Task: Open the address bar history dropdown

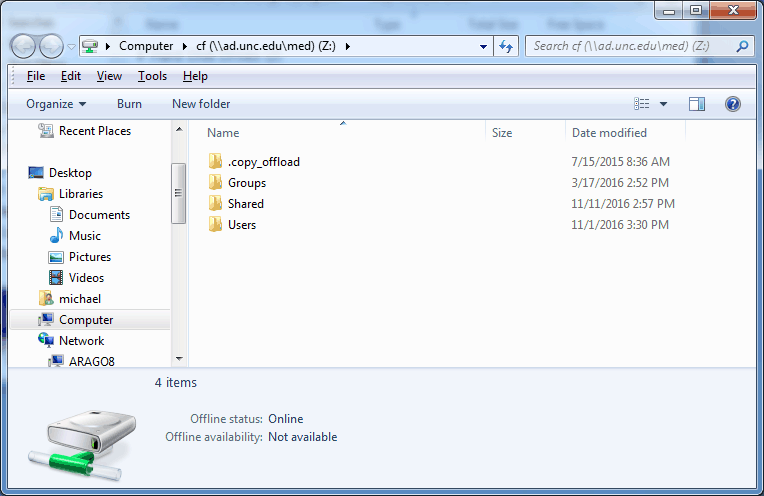Action: coord(483,47)
